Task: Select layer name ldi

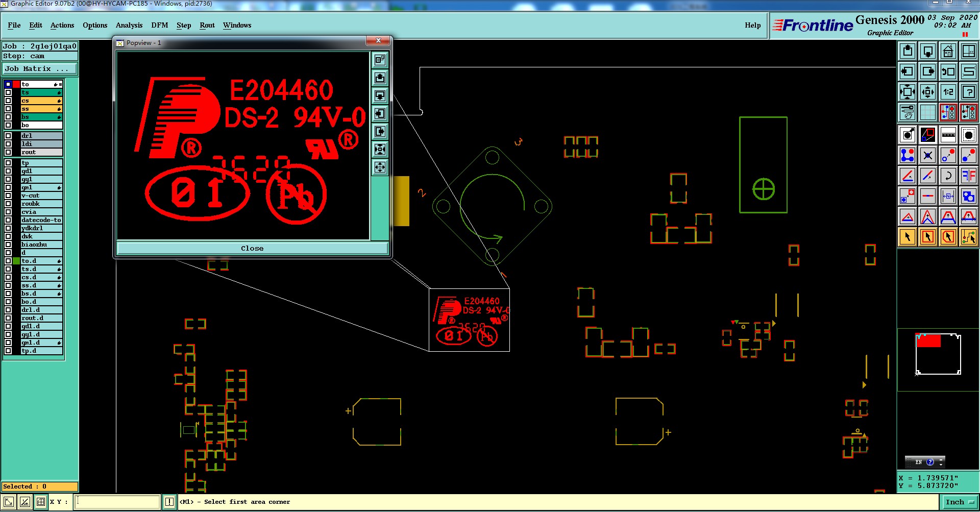Action: [x=41, y=144]
